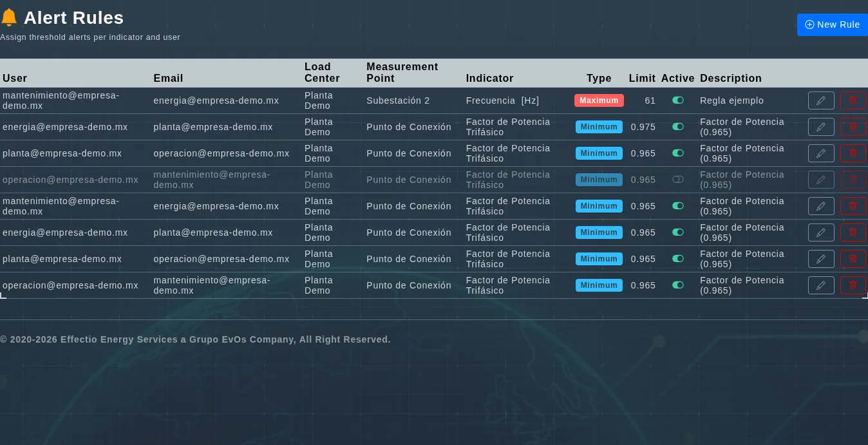Image resolution: width=868 pixels, height=445 pixels.
Task: Click the Alert Rules page title
Action: 73,18
